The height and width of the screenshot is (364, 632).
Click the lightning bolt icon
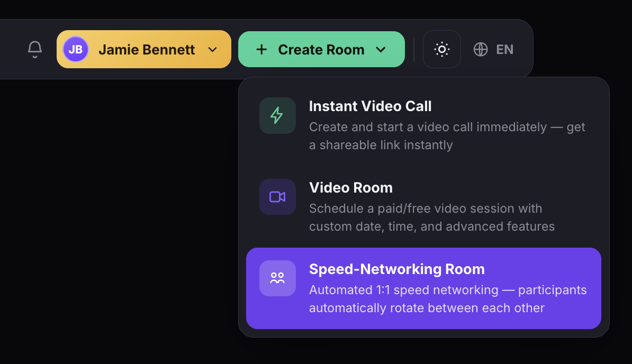coord(277,115)
